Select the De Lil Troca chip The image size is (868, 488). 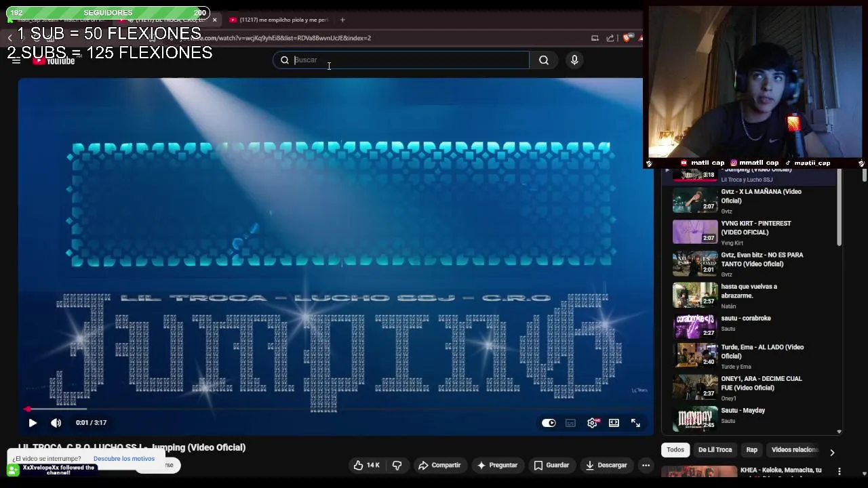click(x=715, y=450)
